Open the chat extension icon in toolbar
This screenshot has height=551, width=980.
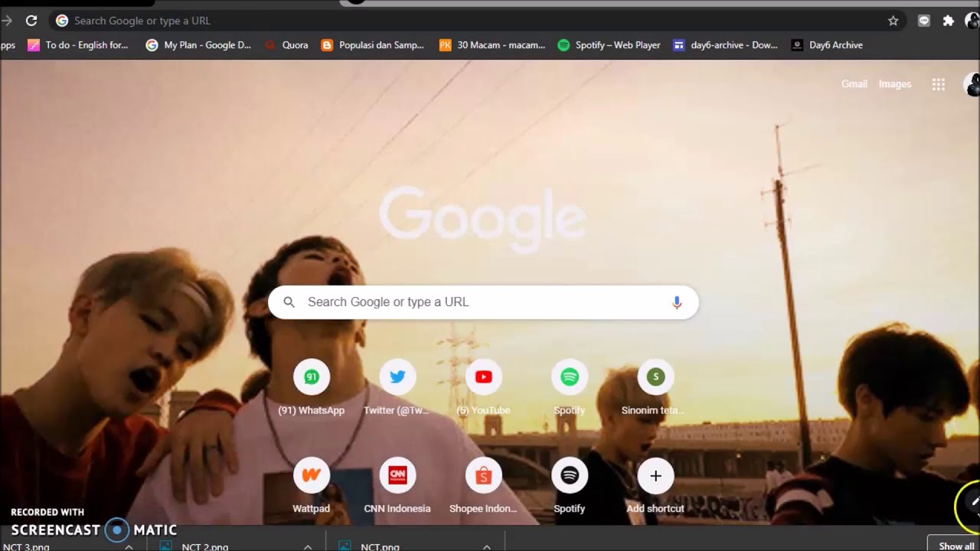(924, 21)
